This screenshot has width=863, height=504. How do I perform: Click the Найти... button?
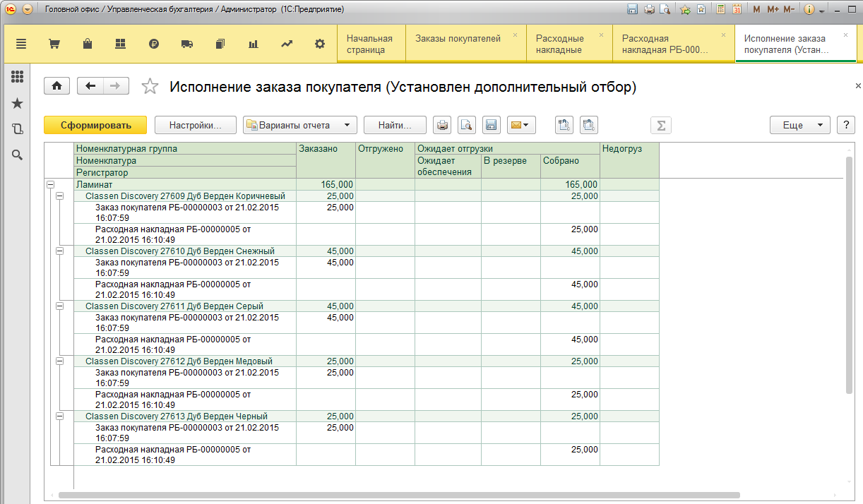tap(395, 125)
